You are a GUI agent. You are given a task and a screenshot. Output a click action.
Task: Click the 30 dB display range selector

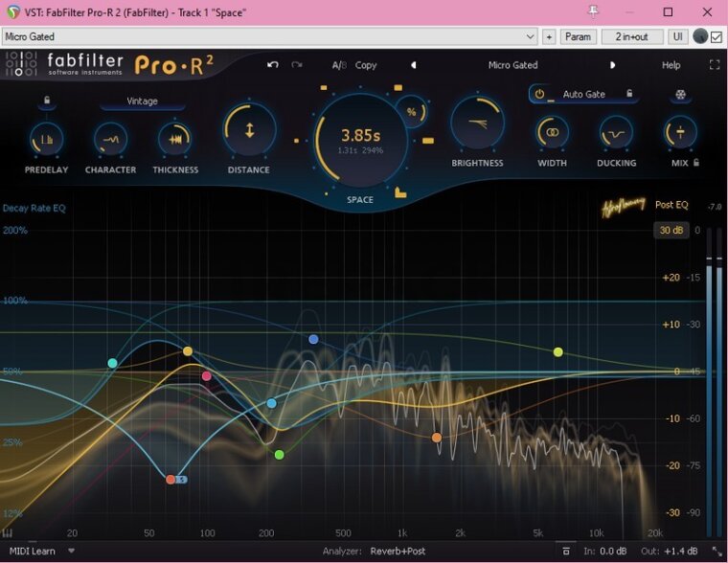pyautogui.click(x=671, y=230)
